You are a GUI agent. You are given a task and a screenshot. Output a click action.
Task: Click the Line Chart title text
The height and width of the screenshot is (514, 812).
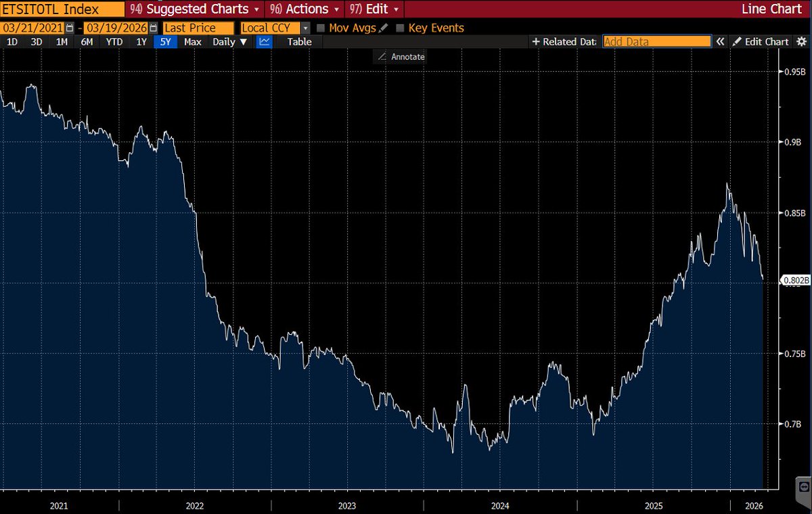(773, 9)
